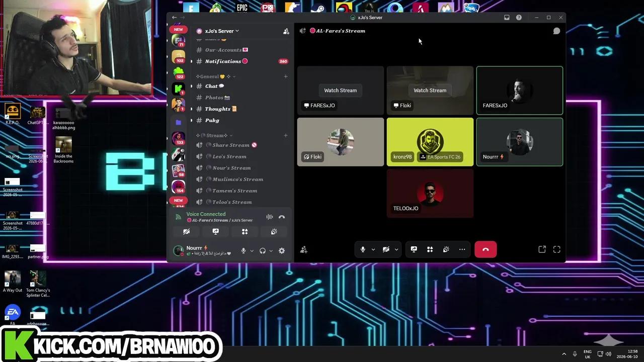The height and width of the screenshot is (362, 644).
Task: Open more options three-dot menu
Action: tap(462, 249)
